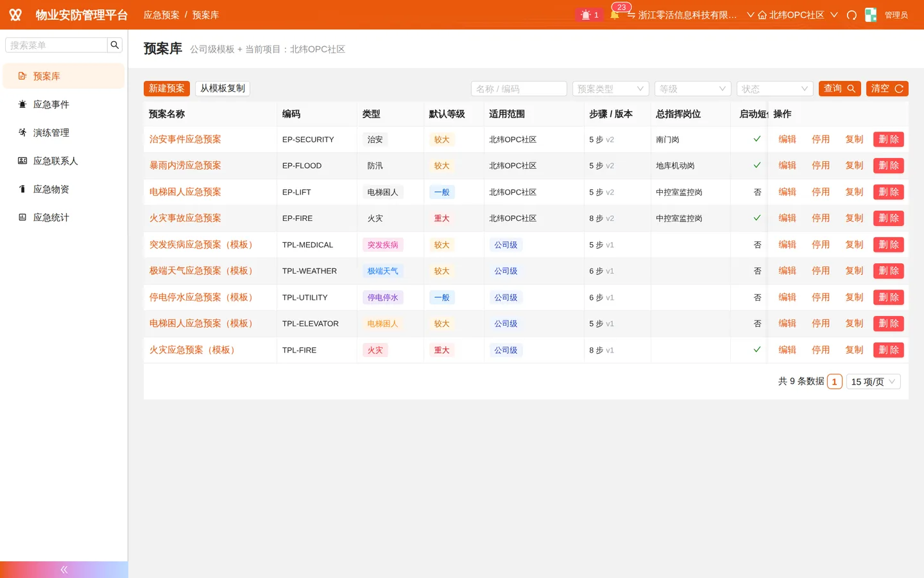This screenshot has height=578, width=924.
Task: Collapse the sidebar with the double-arrow icon
Action: (64, 570)
